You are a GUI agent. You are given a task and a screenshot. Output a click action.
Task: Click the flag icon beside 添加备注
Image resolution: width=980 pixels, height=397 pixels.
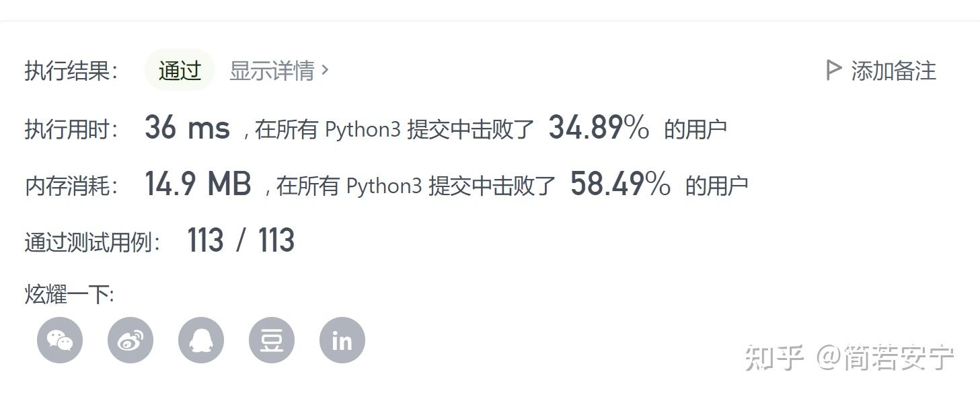click(x=833, y=70)
